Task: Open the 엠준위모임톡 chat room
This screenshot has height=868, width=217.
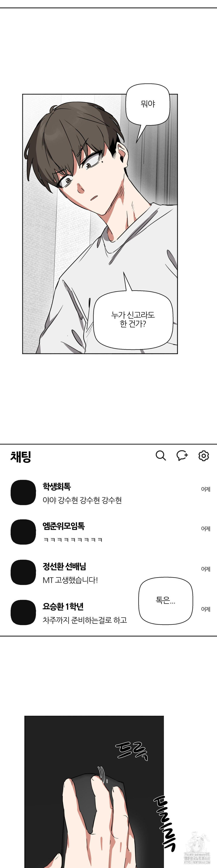Action: (108, 532)
